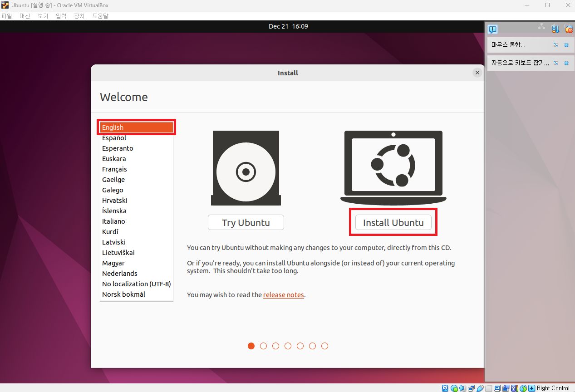Select Gaeilge in the language list

(137, 180)
